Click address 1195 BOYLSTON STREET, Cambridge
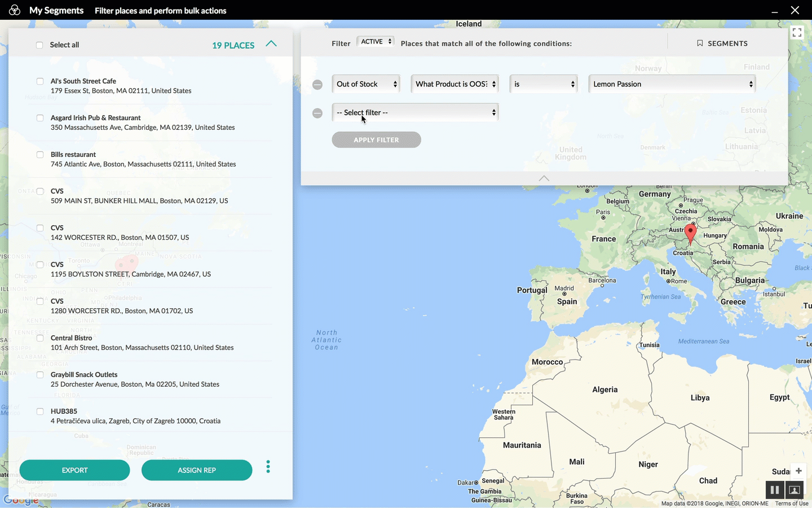 [131, 274]
